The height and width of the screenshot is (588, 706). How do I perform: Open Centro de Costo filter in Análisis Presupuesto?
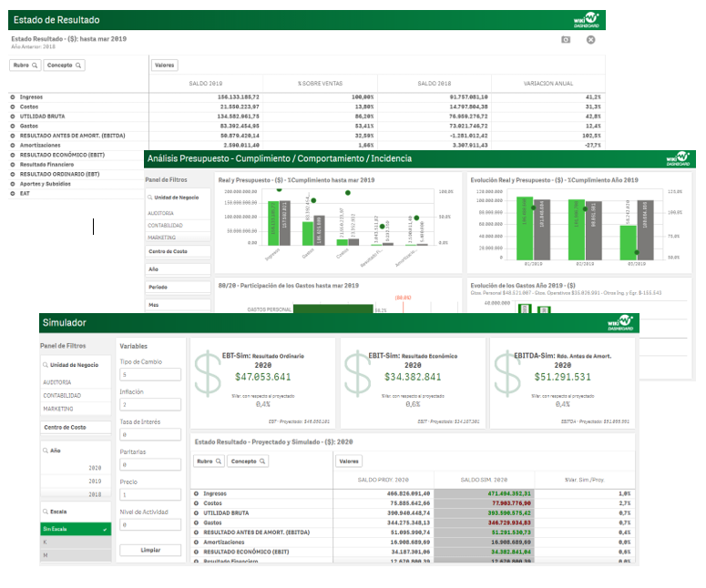pos(178,251)
